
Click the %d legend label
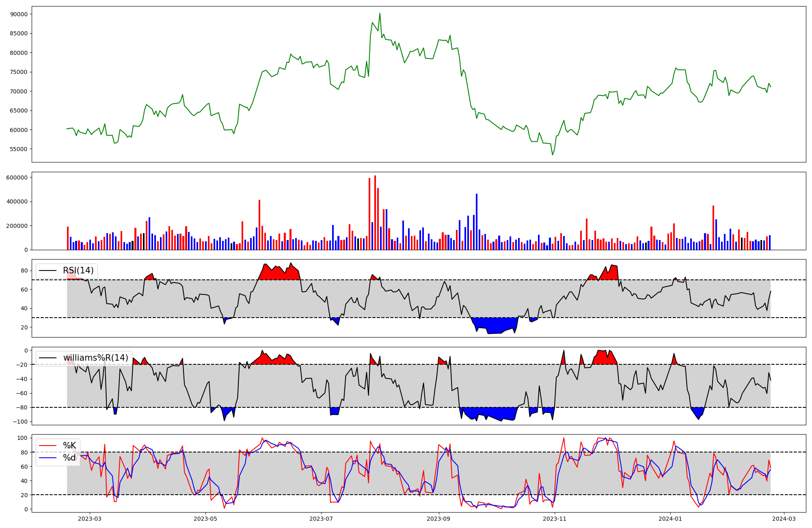69,458
